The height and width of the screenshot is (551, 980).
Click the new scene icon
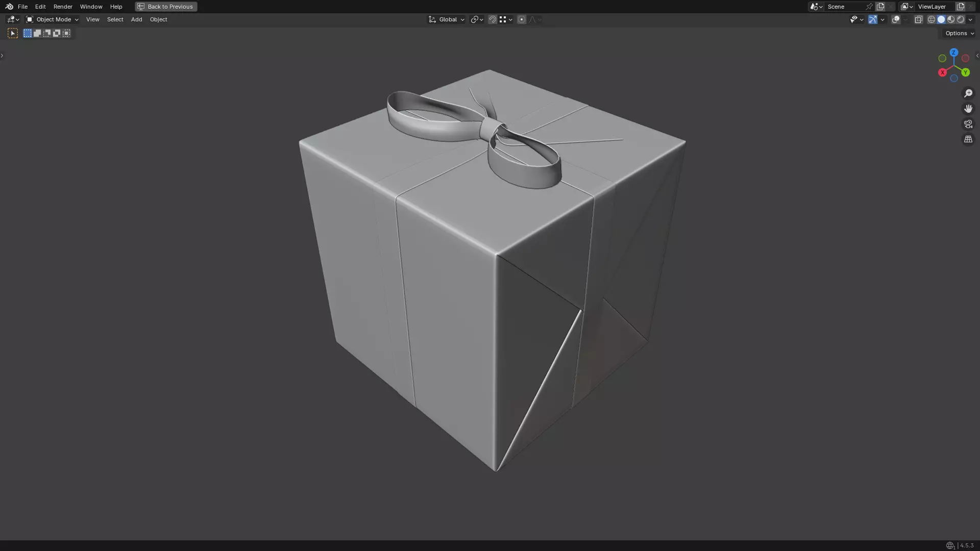880,7
